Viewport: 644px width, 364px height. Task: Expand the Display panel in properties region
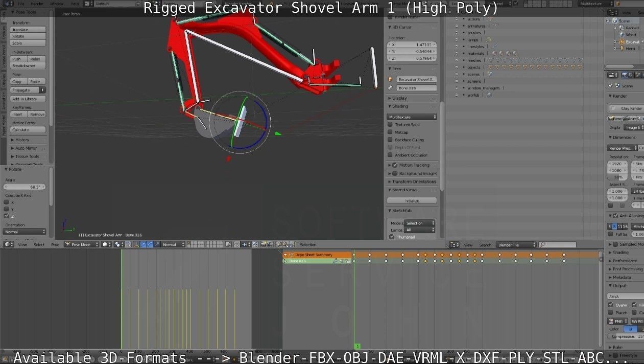click(399, 98)
